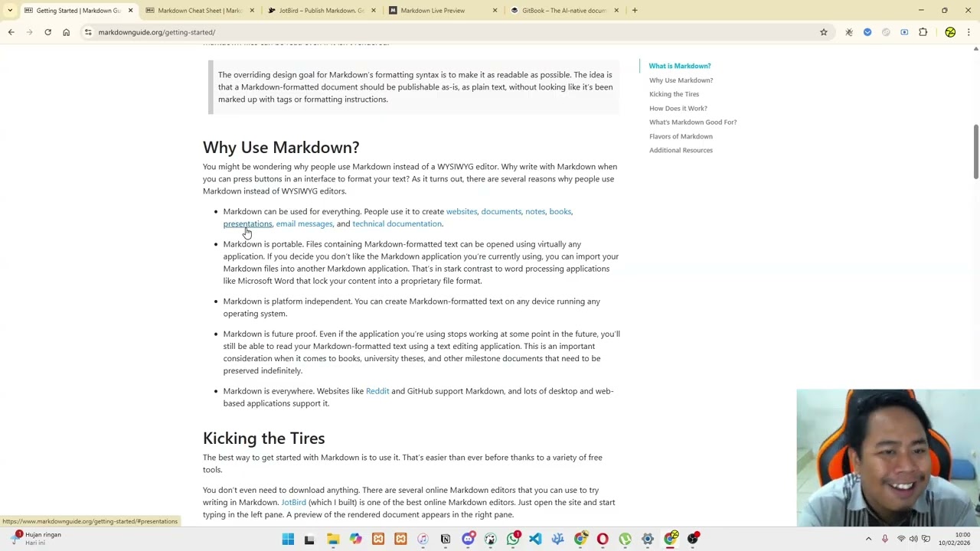
Task: Bookmark this page with star icon
Action: (x=824, y=32)
